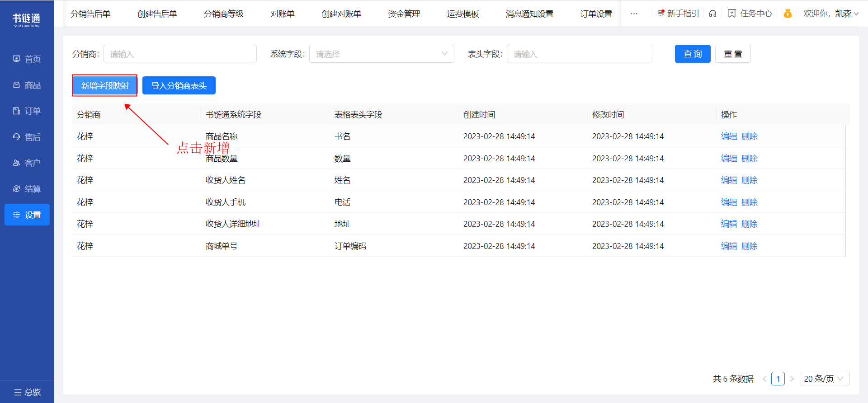Focus the 分销商 input field
Screen dimensions: 868x403
(180, 54)
